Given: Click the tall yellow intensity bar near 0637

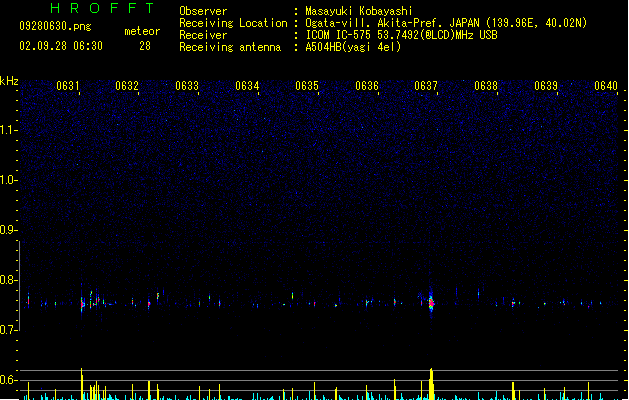Looking at the screenshot, I should click(432, 384).
